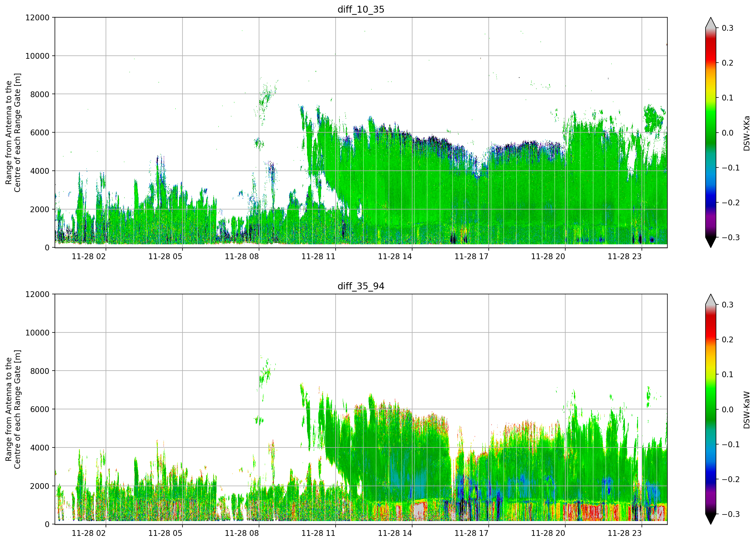756x543 pixels.
Task: Click the DSW-KaW colorbar label
Action: pos(746,410)
